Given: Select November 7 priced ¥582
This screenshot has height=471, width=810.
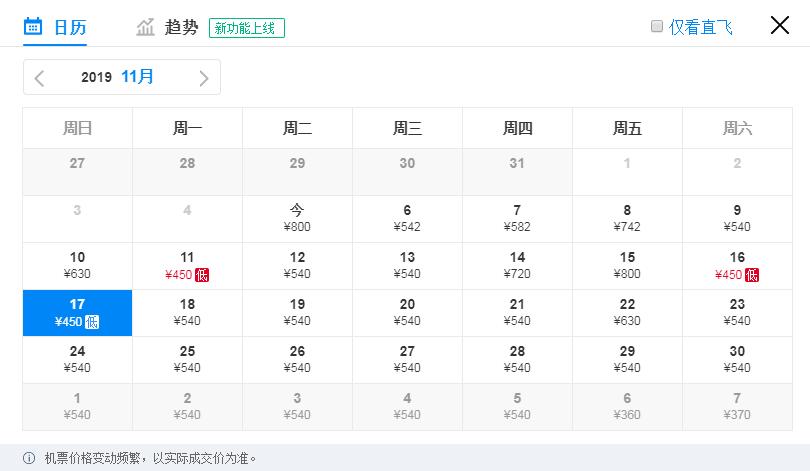Looking at the screenshot, I should point(517,219).
